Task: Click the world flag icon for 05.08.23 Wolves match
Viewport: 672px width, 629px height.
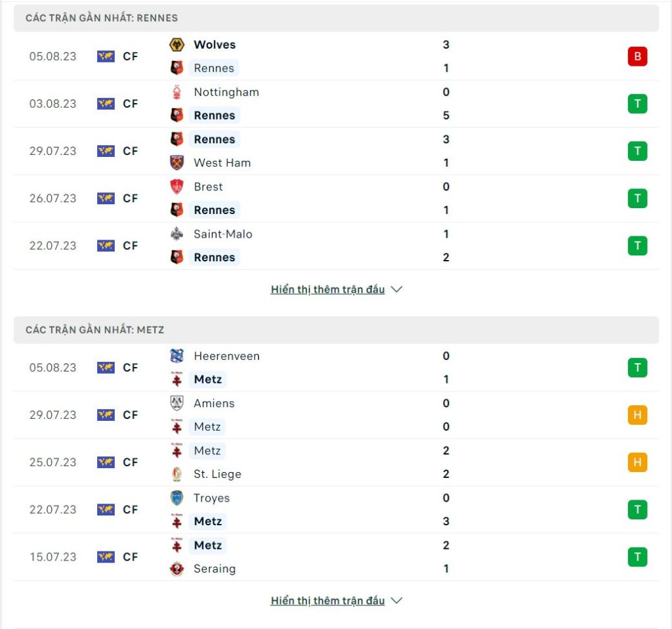Action: click(x=106, y=56)
